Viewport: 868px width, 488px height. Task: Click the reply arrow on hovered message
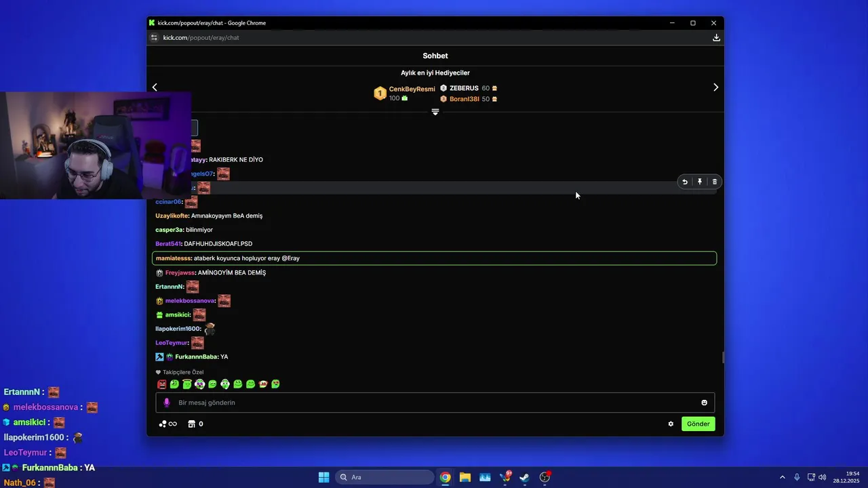[685, 182]
